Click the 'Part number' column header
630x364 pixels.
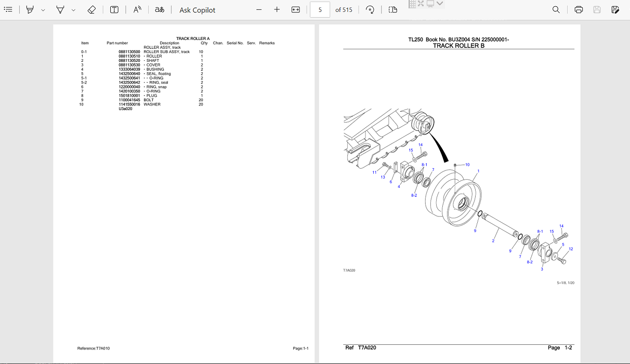pyautogui.click(x=117, y=43)
